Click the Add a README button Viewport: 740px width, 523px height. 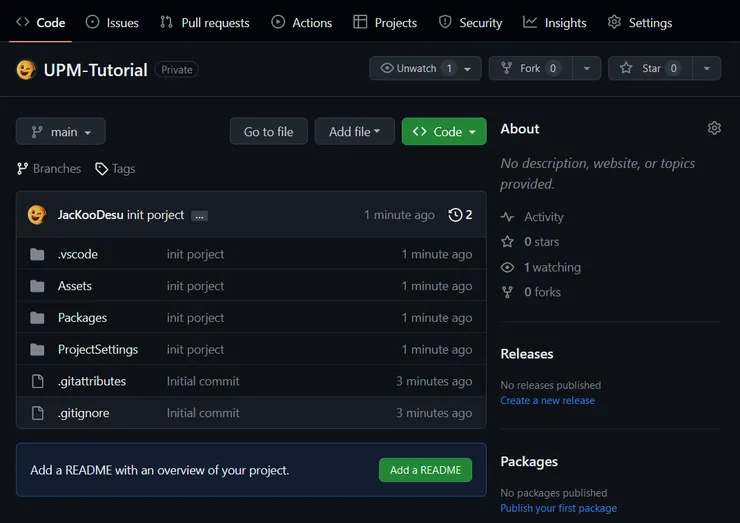[425, 470]
